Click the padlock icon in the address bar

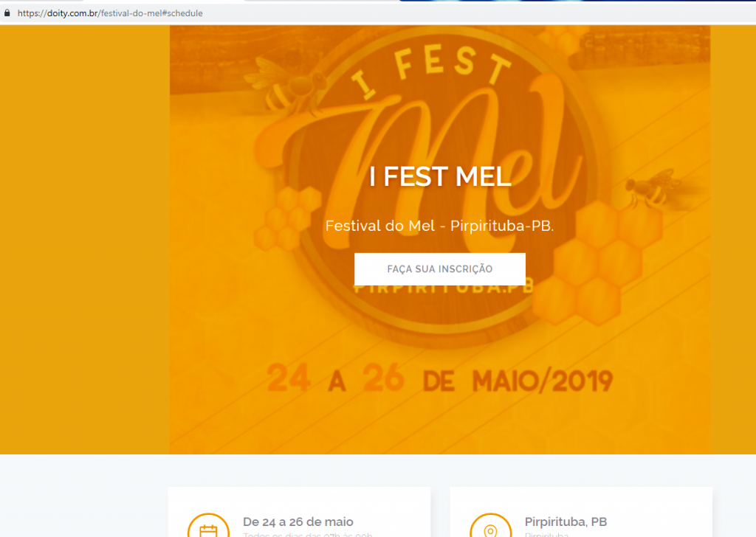click(7, 13)
